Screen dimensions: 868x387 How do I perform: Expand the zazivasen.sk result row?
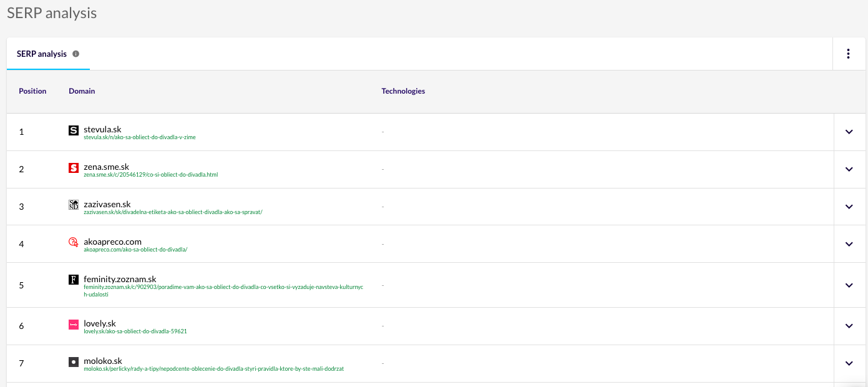point(849,207)
